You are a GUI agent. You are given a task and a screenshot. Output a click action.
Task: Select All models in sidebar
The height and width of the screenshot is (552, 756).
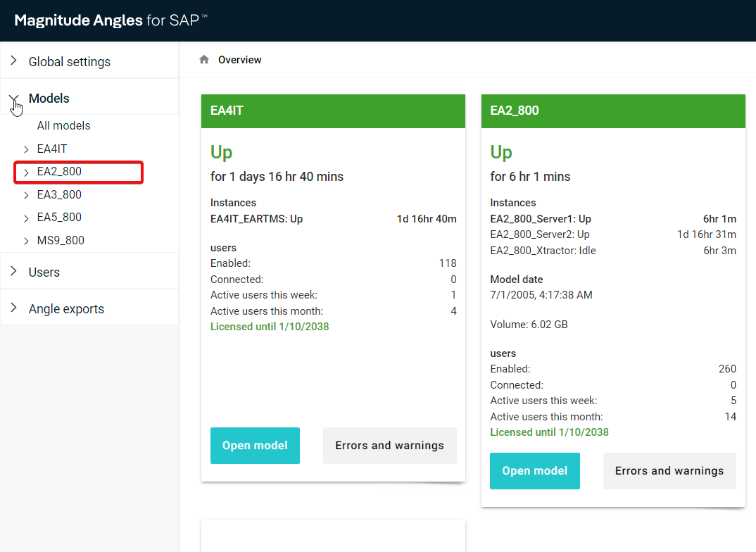63,126
